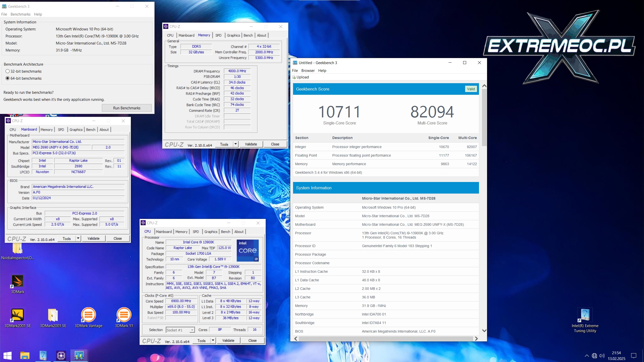Click the MEG Z690 UNIFY-X model field
This screenshot has height=362, width=644.
coord(61,147)
